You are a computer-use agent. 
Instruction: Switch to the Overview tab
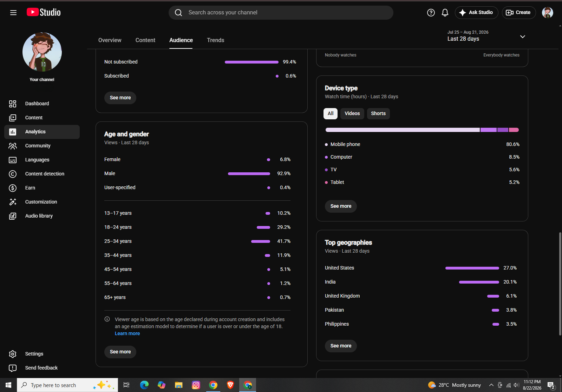(x=110, y=40)
